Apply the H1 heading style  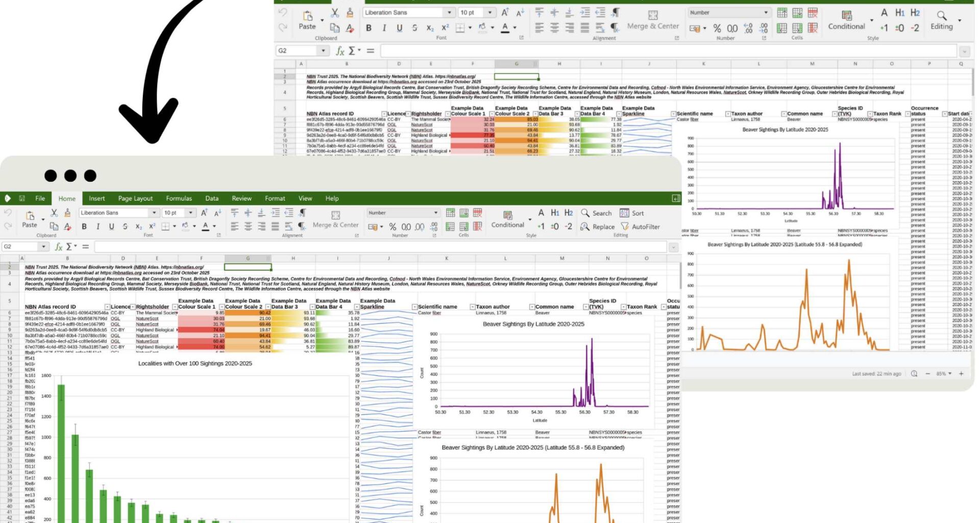[555, 213]
